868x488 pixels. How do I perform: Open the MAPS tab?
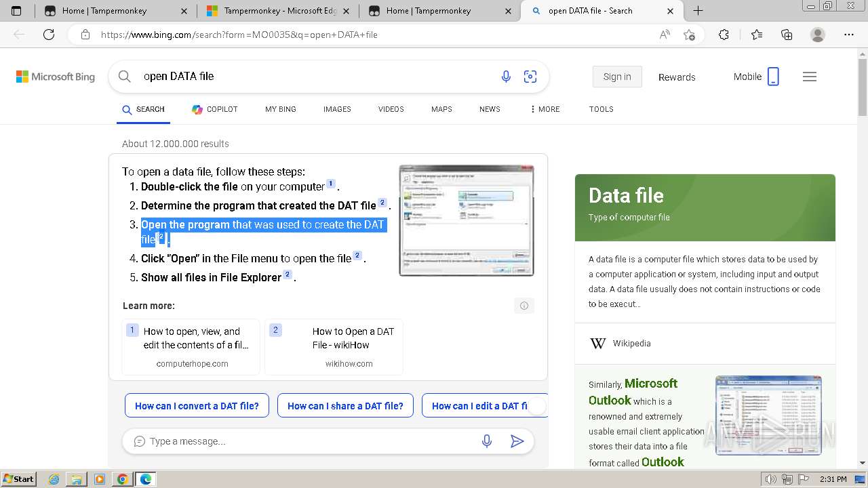pos(441,109)
